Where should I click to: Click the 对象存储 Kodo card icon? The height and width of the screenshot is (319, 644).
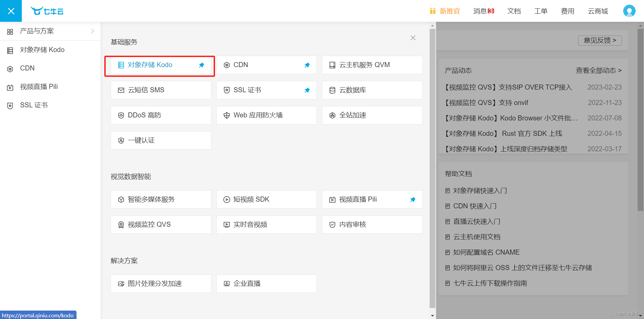(x=121, y=65)
